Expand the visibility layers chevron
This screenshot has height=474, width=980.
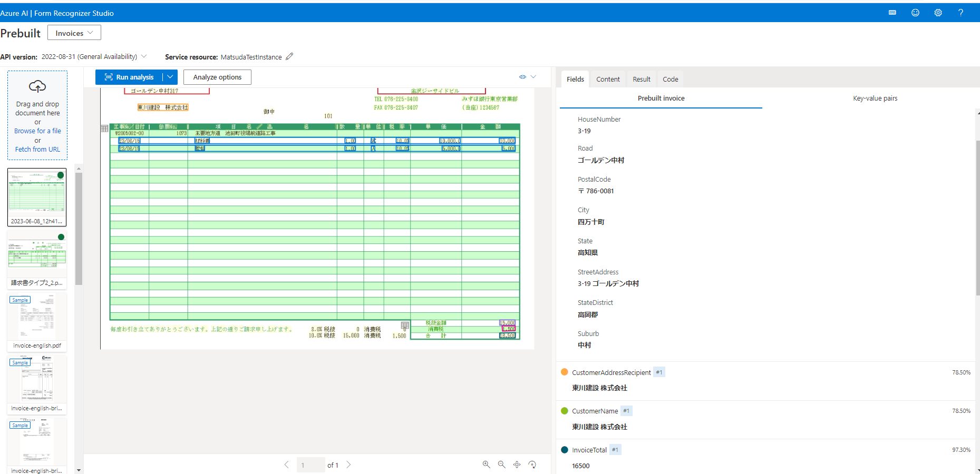(x=533, y=77)
